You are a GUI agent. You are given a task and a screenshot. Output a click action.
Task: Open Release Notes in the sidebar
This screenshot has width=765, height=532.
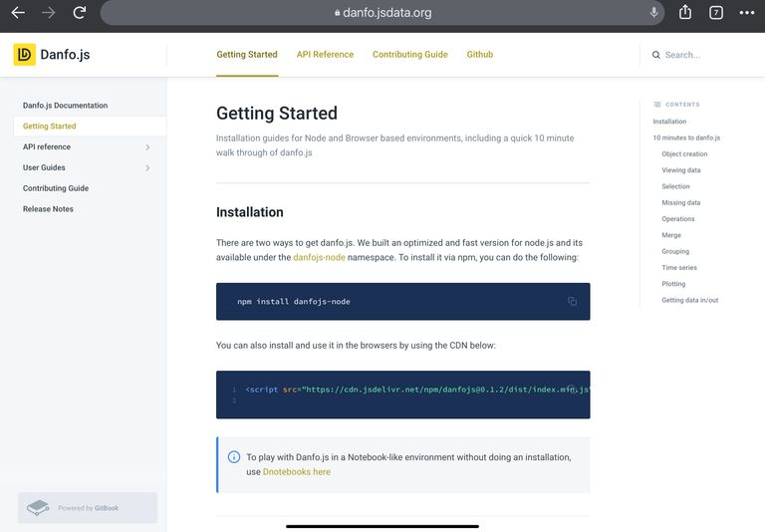tap(48, 209)
